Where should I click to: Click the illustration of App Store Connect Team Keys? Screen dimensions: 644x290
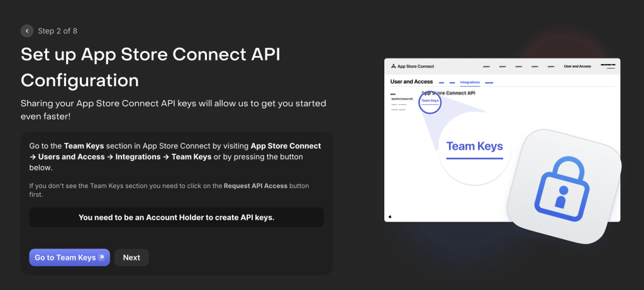[502, 150]
